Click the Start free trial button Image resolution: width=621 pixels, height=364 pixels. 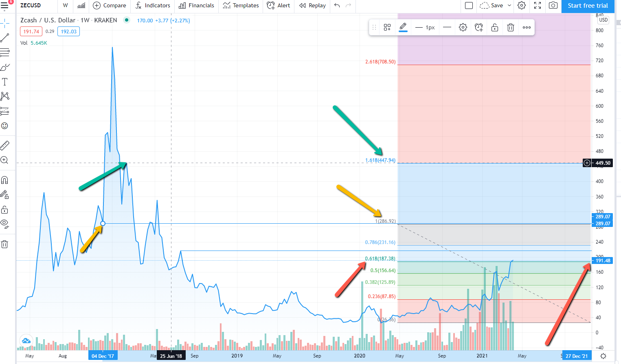[588, 6]
